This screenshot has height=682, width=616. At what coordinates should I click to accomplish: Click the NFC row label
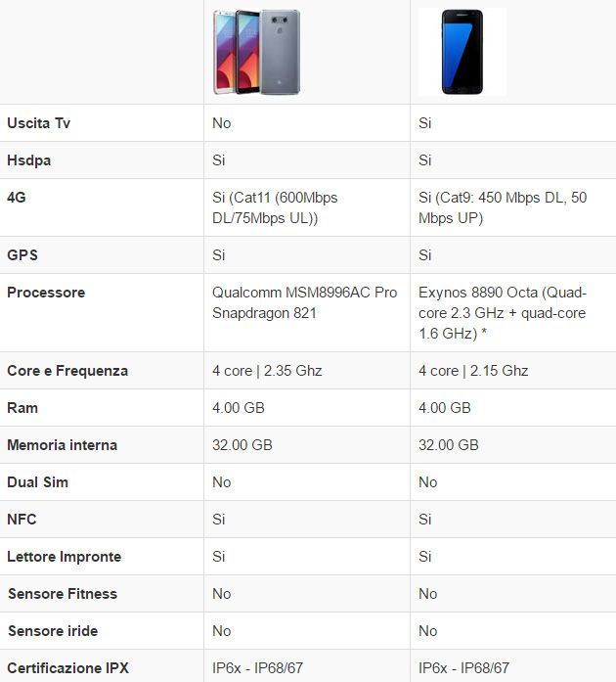click(x=22, y=520)
